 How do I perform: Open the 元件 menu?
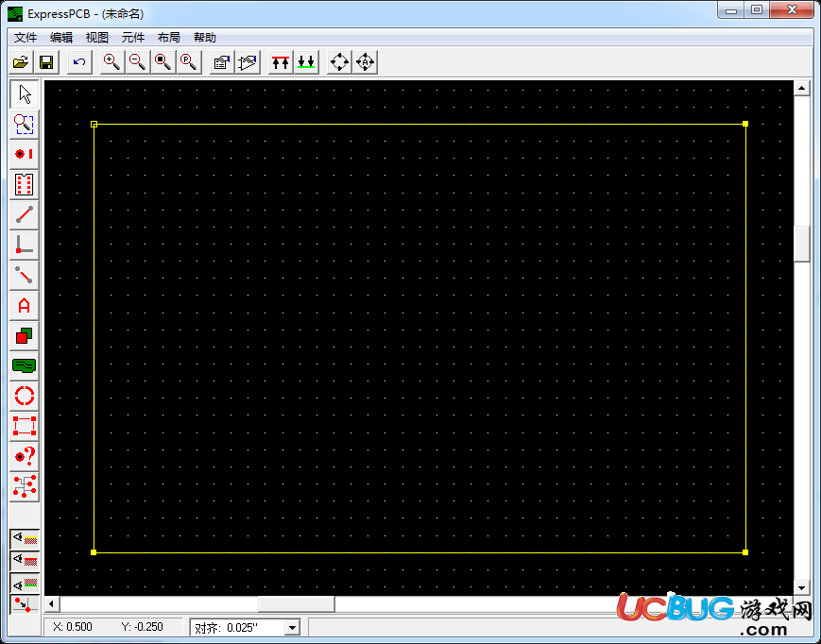pos(133,38)
